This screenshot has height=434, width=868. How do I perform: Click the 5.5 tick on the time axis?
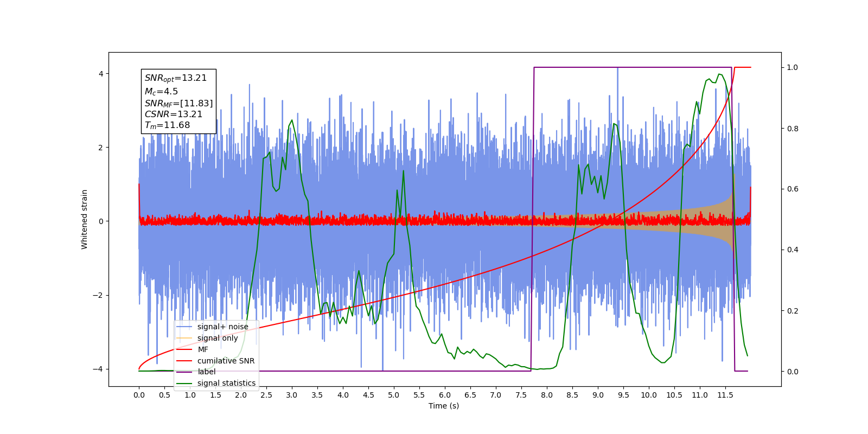(x=419, y=395)
